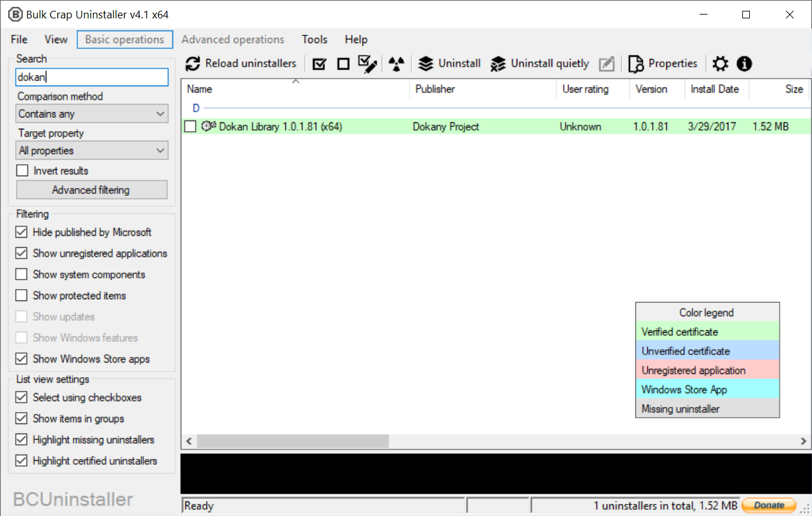This screenshot has width=812, height=516.
Task: Toggle Highlight certified uninstallers
Action: coord(22,461)
